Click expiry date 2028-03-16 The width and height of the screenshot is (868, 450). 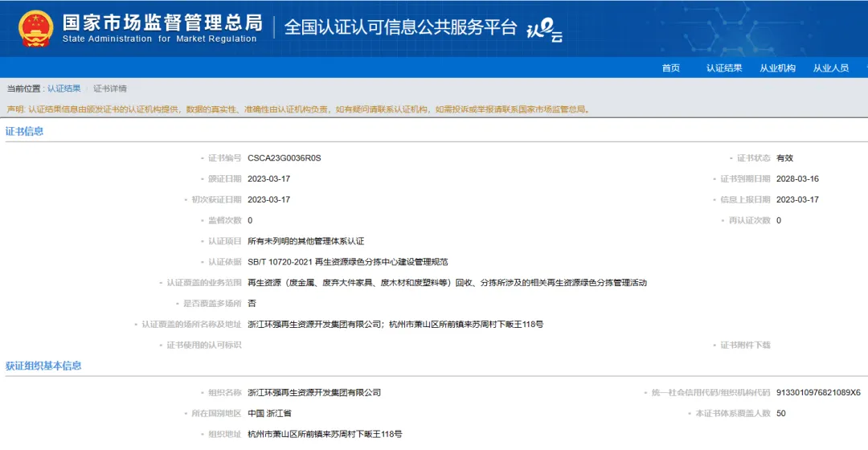point(797,178)
